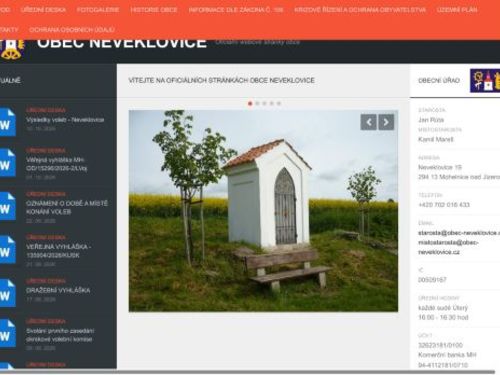Click the name Kamil Mareš
Screen dimensions: 500x375
[436, 139]
